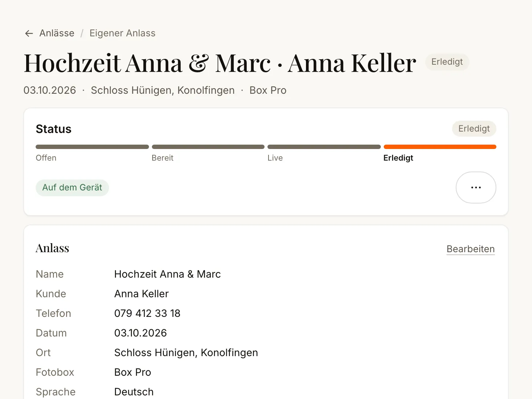Open the three-dot more options button
Screen dimensions: 532x399
point(476,188)
